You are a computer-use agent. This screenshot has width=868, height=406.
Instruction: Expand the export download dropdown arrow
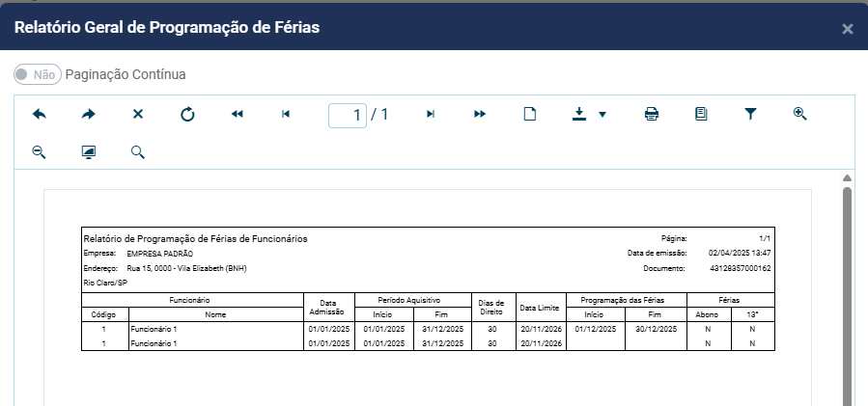point(602,114)
